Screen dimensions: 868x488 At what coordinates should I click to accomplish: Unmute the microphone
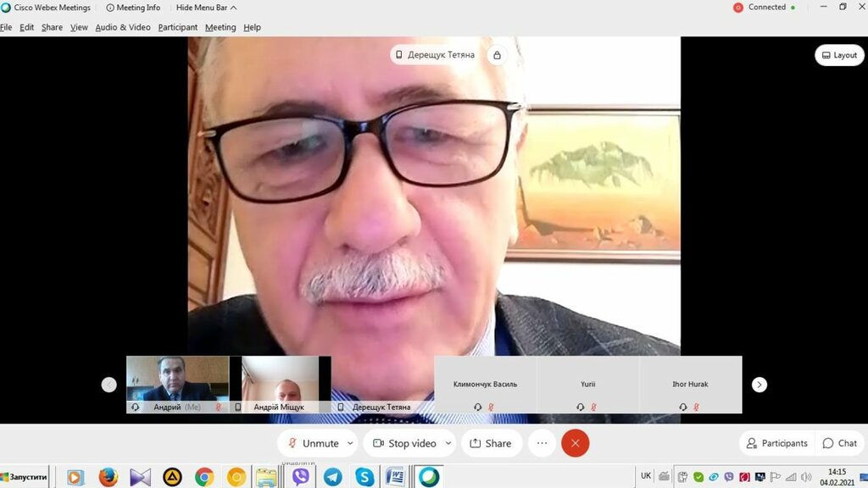[313, 443]
